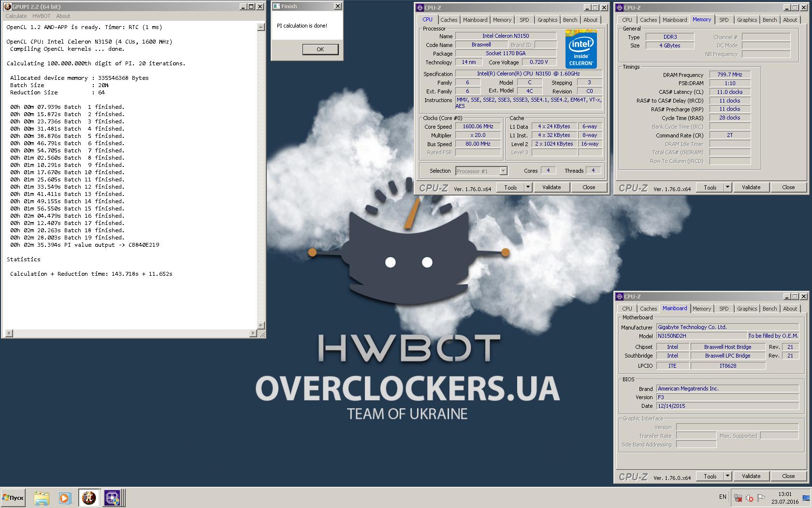Click the Action Center flag tray icon
This screenshot has width=812, height=508.
761,498
